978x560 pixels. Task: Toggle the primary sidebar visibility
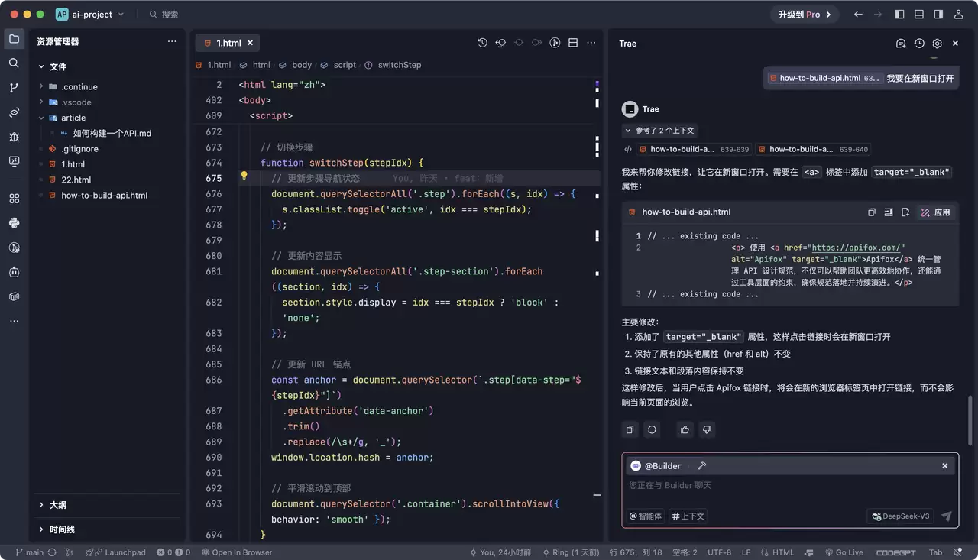point(900,15)
